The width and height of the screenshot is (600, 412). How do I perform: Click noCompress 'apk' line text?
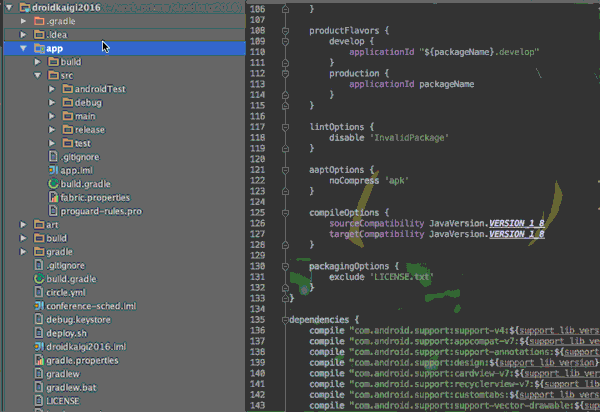pos(369,181)
